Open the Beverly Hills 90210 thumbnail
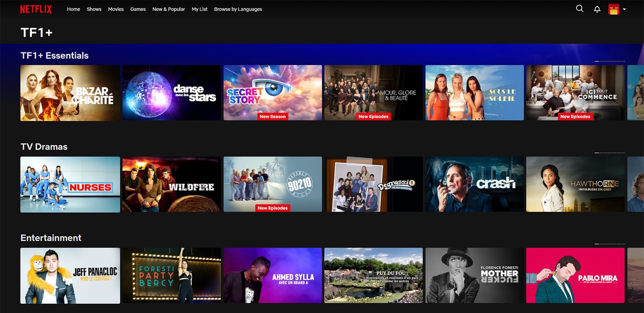 click(273, 184)
